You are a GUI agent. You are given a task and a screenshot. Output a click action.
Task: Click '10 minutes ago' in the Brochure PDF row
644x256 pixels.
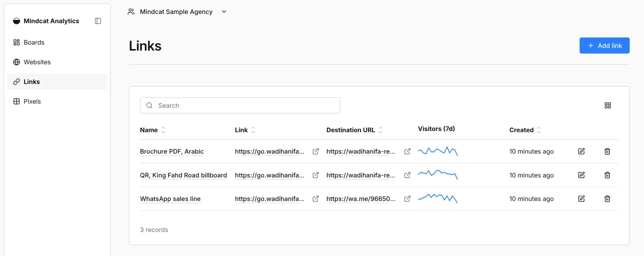(x=531, y=151)
